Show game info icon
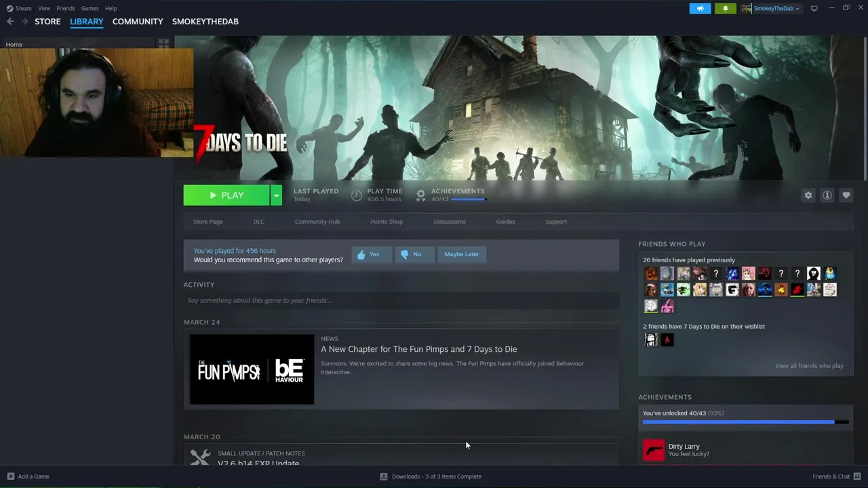 tap(827, 195)
